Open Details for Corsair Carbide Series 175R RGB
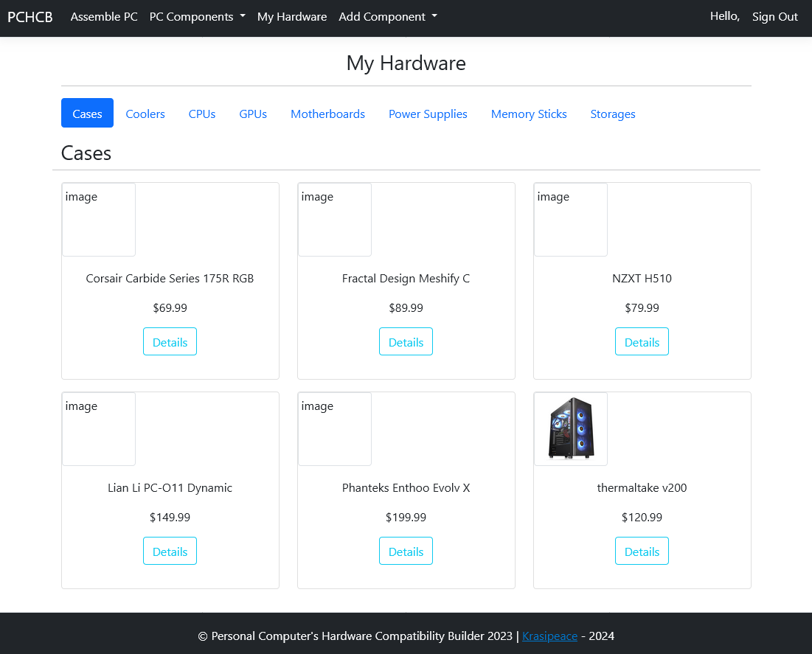 170,342
